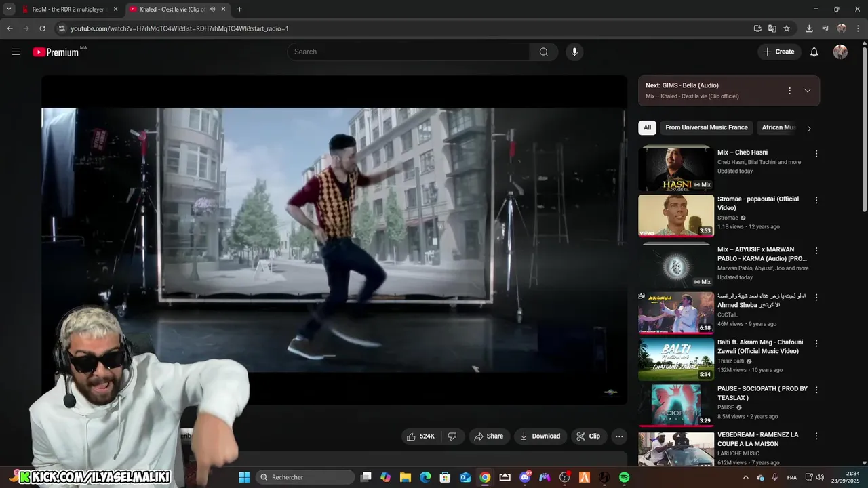Mute the tab via its speaker icon

(x=212, y=9)
